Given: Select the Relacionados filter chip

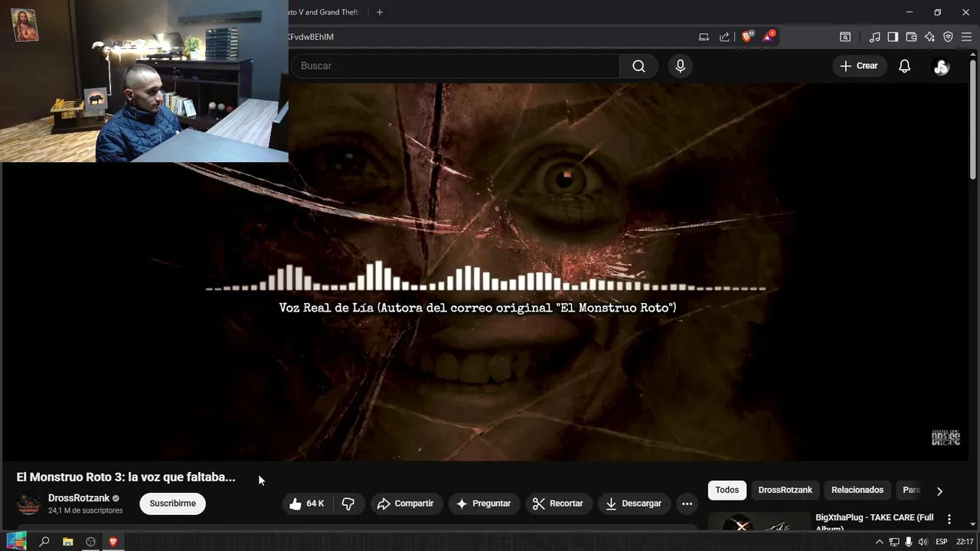Looking at the screenshot, I should 857,490.
